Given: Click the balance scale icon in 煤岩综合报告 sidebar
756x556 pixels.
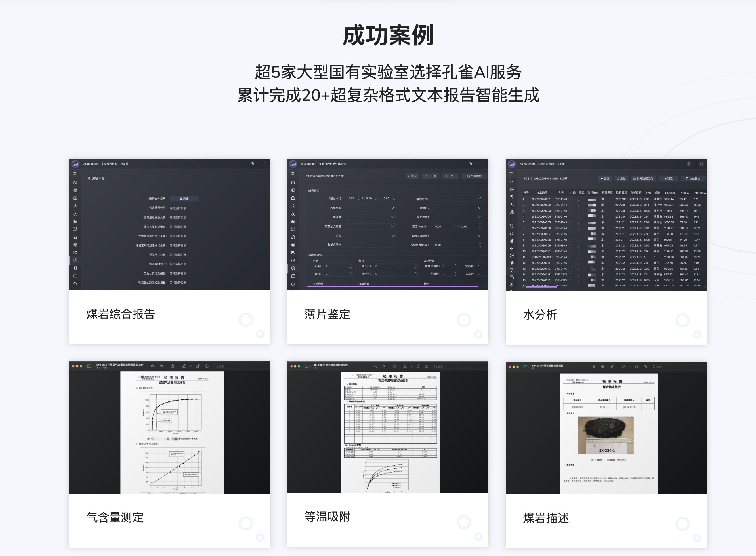Looking at the screenshot, I should coord(75,190).
